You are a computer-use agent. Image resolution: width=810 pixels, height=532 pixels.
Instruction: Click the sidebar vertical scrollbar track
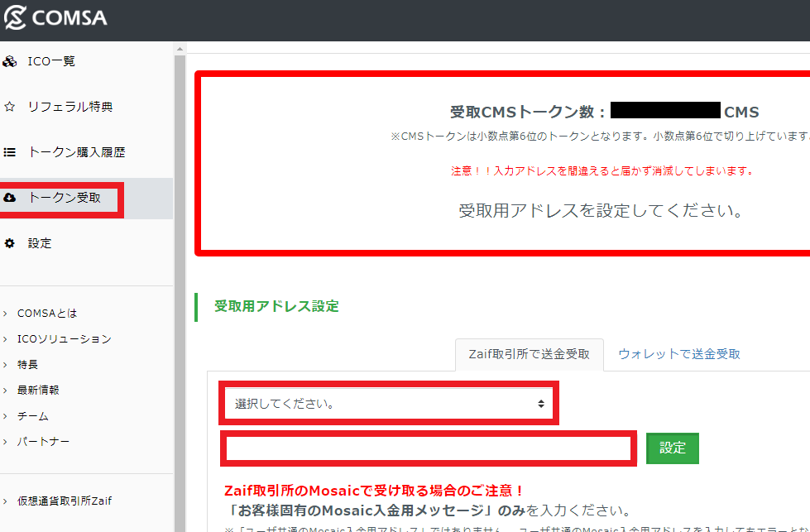pos(180,293)
